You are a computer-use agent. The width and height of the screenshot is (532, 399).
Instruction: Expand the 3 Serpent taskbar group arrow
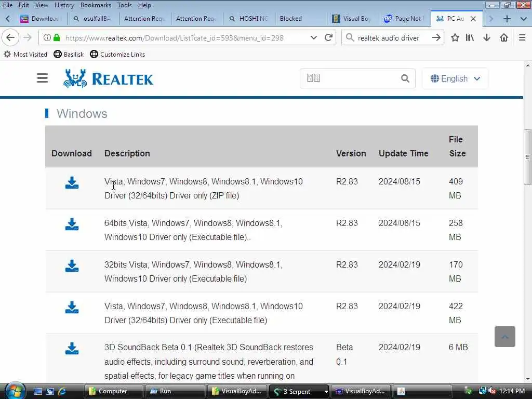[326, 392]
